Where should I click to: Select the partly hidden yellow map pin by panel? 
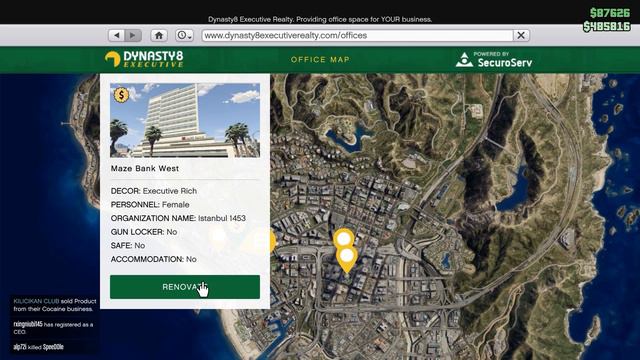273,241
